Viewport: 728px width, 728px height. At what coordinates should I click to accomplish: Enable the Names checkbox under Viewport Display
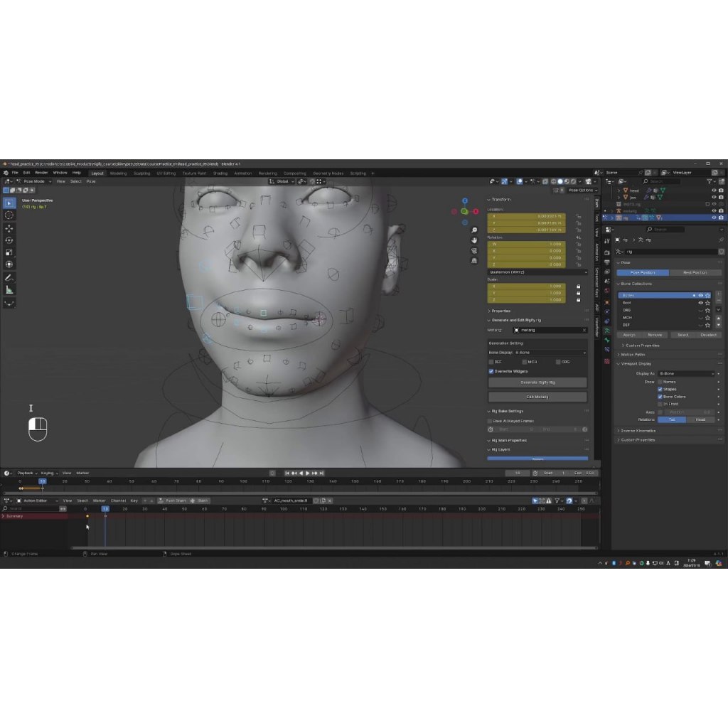point(660,382)
